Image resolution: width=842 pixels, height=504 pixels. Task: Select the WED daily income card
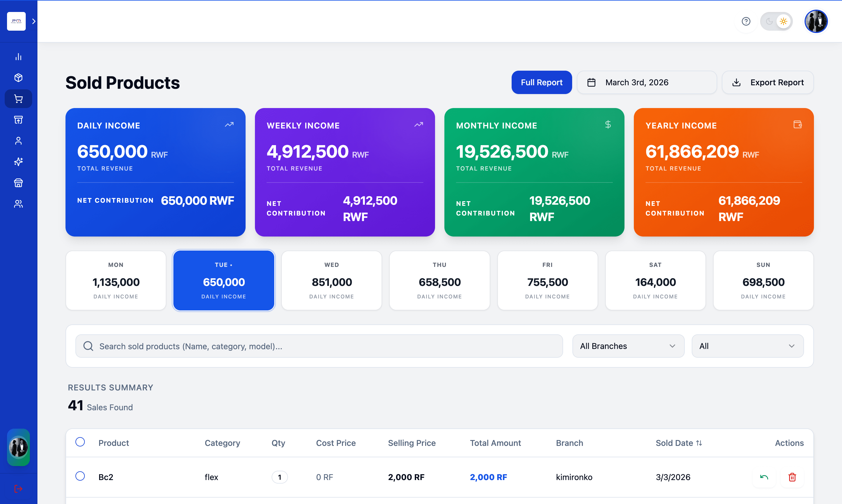[x=332, y=280]
